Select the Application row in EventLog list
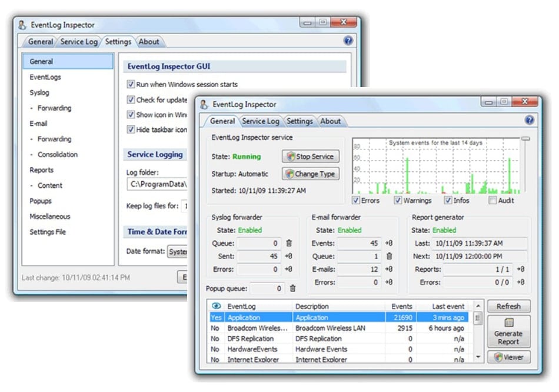 click(339, 317)
